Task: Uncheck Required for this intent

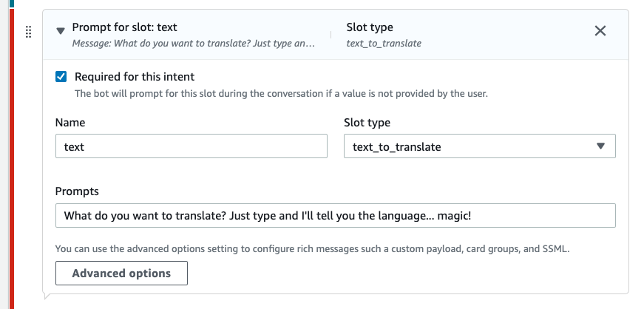Action: [61, 77]
